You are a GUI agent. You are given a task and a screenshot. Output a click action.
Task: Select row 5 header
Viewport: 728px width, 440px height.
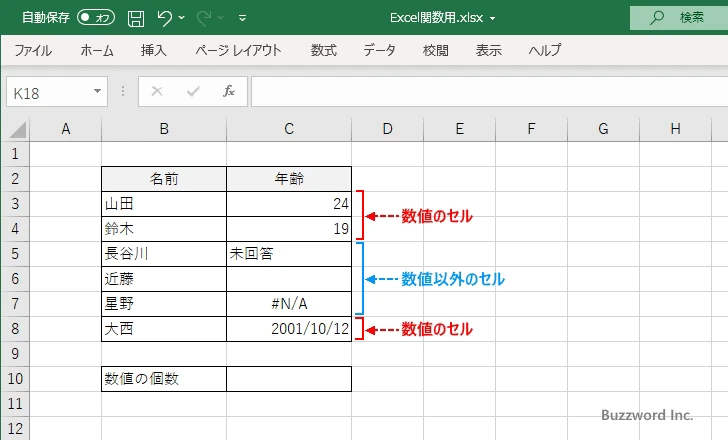[15, 254]
